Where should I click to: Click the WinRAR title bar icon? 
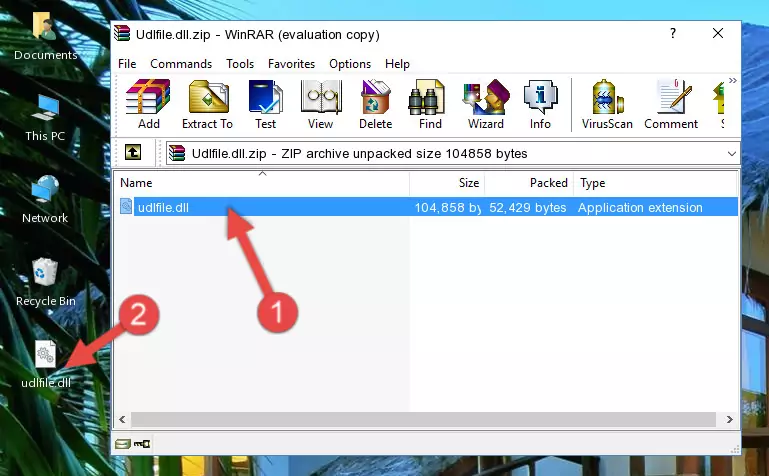[122, 34]
